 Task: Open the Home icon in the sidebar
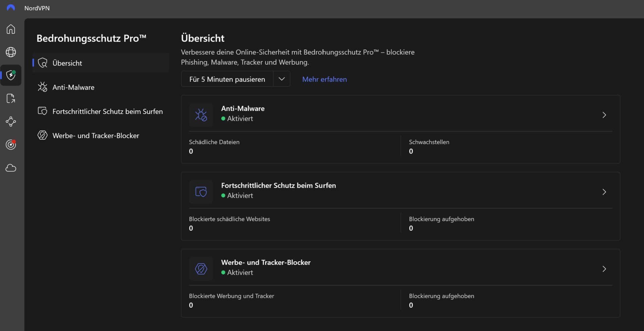pyautogui.click(x=11, y=29)
